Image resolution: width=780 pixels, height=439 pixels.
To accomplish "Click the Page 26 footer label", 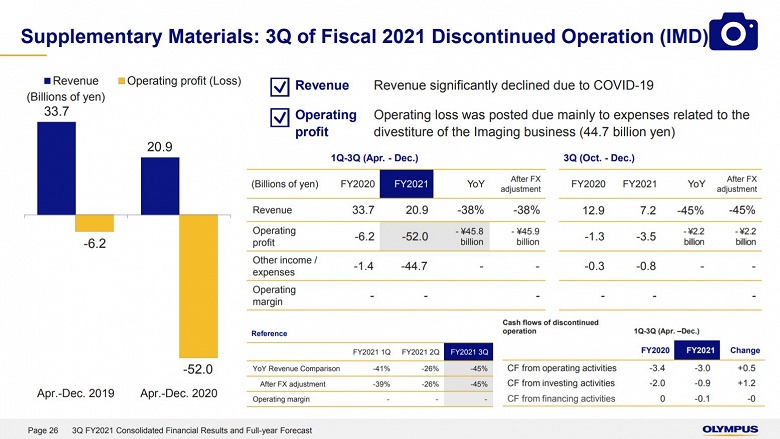I will [43, 430].
